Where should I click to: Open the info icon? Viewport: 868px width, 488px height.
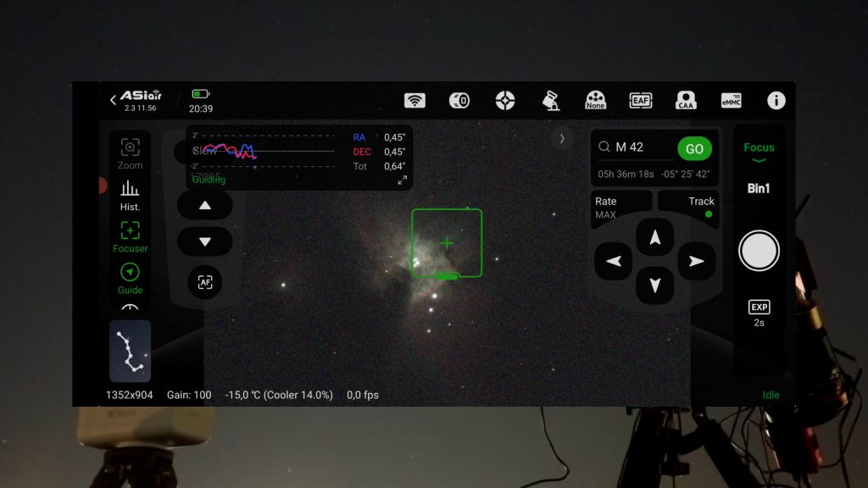(776, 101)
